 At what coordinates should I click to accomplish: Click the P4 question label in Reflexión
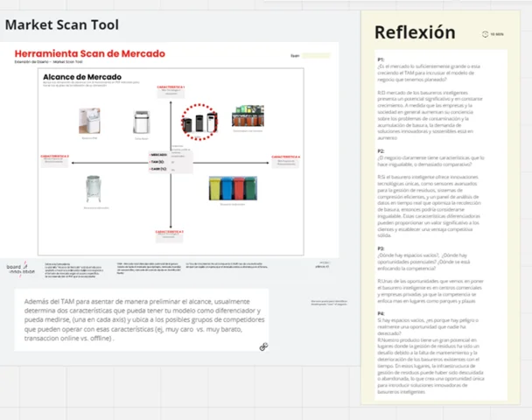click(381, 314)
